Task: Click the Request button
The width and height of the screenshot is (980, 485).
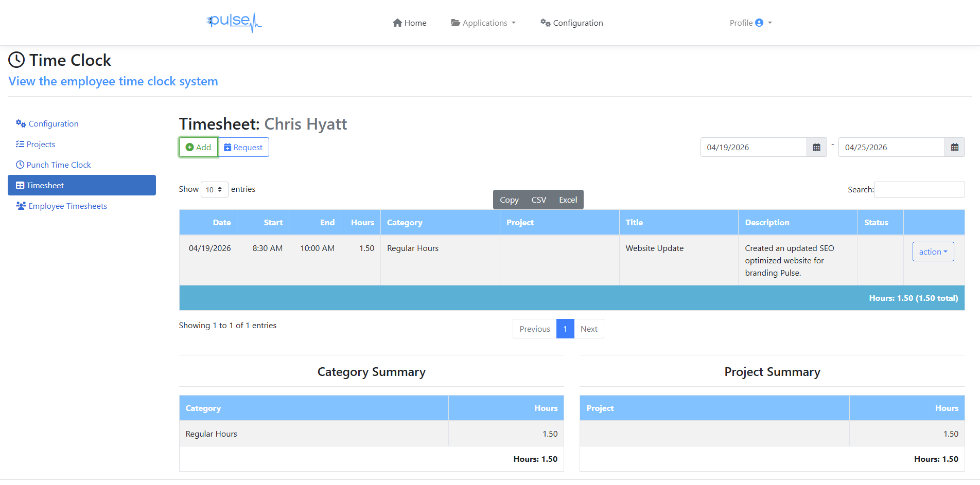Action: 243,147
